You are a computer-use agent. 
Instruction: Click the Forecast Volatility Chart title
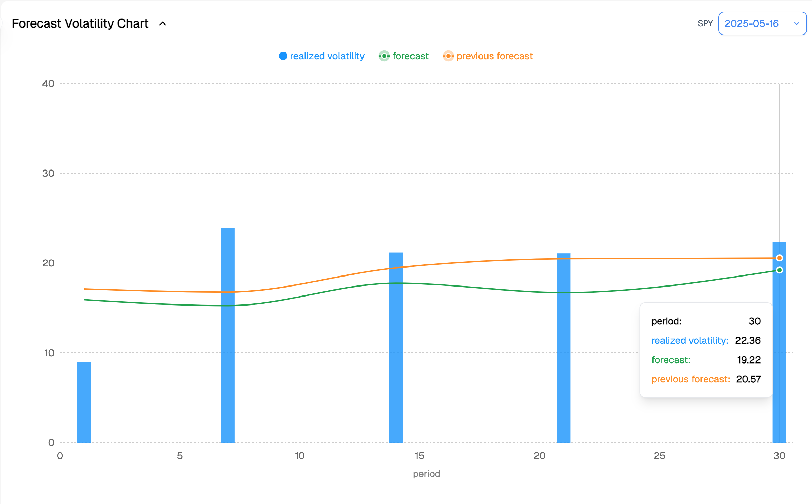80,23
